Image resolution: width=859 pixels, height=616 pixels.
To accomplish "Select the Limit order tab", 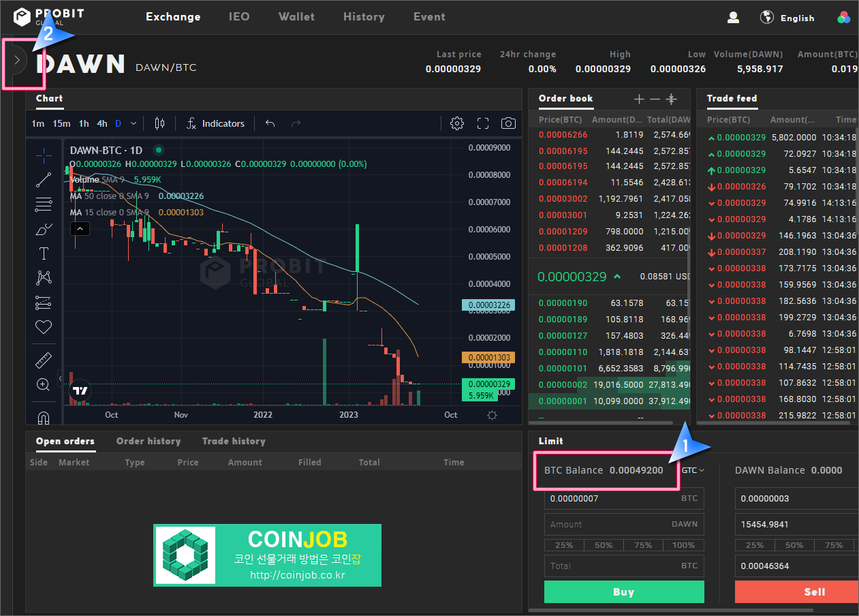I will click(x=551, y=442).
